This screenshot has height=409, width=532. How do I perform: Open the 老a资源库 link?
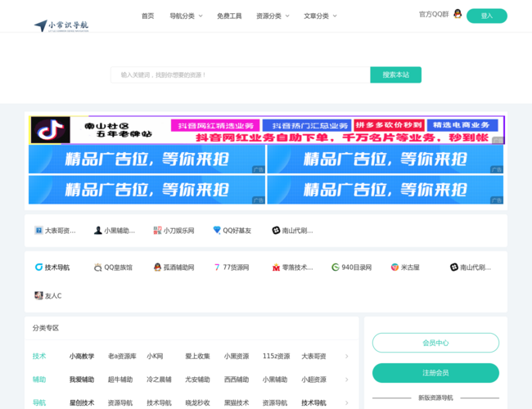(122, 356)
